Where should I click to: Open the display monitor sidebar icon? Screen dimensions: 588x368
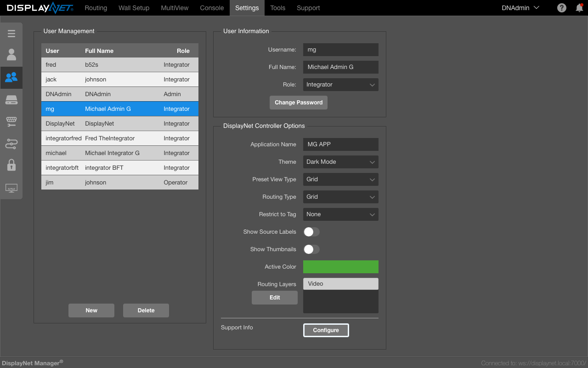[x=11, y=188]
